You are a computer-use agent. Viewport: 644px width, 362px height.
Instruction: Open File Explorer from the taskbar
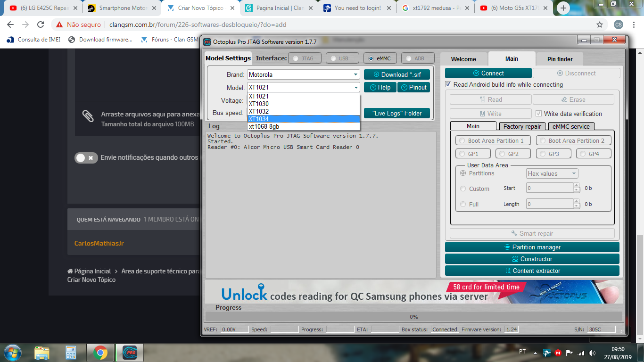42,352
